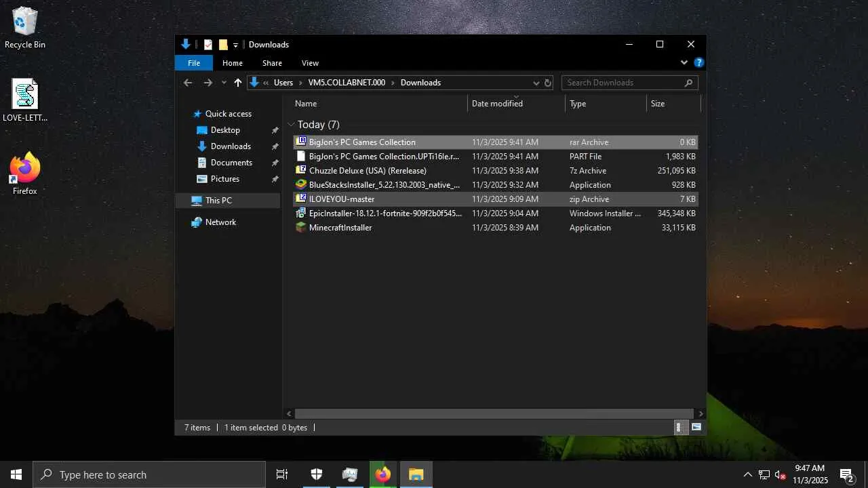The width and height of the screenshot is (868, 488).
Task: Select Chuzzle Deluxe (USA) (Rerelease) archive
Action: (x=496, y=171)
